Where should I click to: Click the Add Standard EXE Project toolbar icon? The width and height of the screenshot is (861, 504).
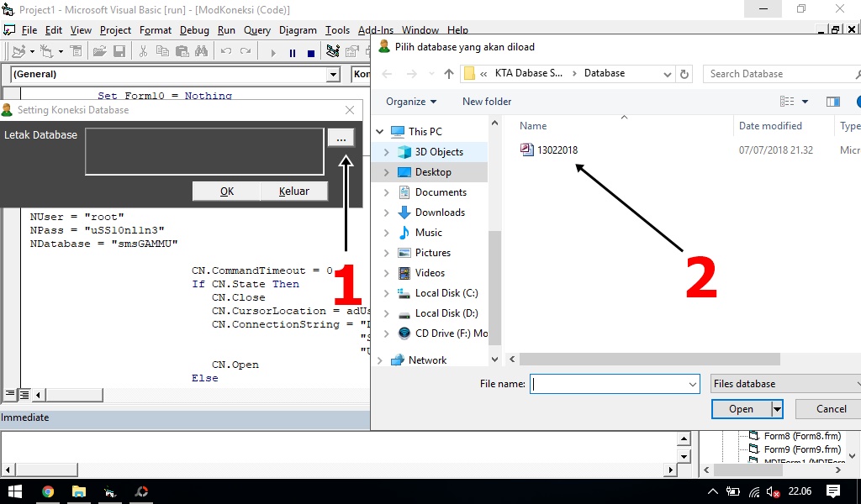(18, 51)
